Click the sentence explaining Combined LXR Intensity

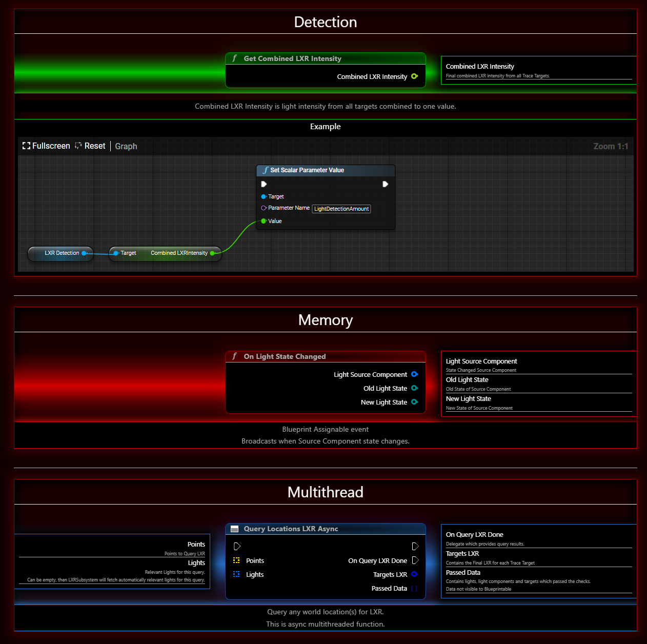(x=326, y=107)
